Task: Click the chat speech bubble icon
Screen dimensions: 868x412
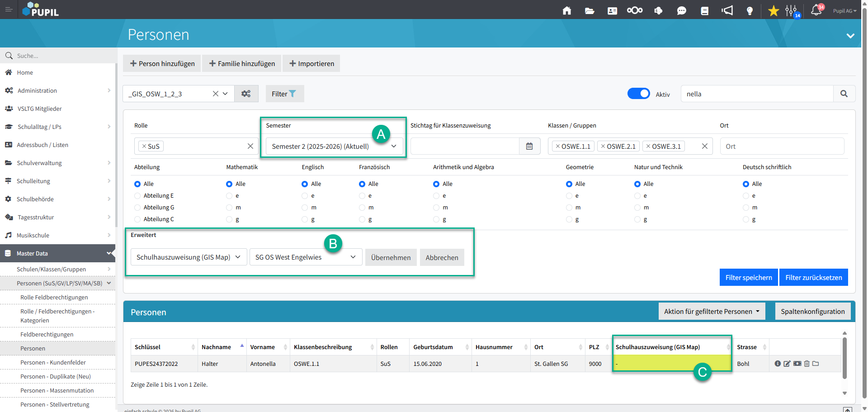Action: click(x=681, y=11)
